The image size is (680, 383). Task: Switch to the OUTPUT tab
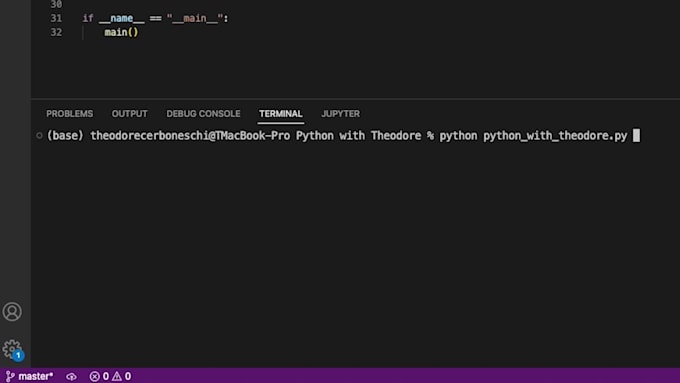(130, 114)
